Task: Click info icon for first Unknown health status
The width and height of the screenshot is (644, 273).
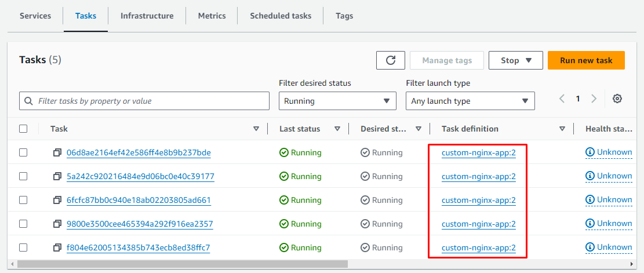Action: [590, 152]
